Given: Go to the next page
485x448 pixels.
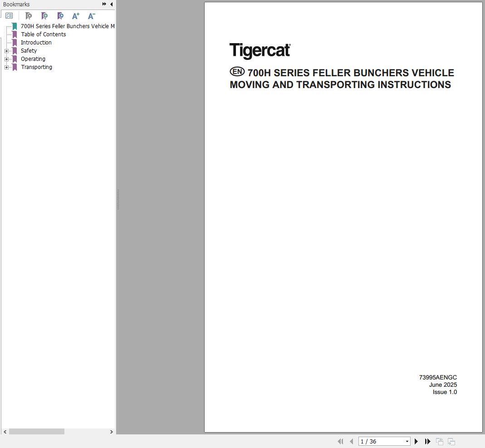Looking at the screenshot, I should 416,441.
